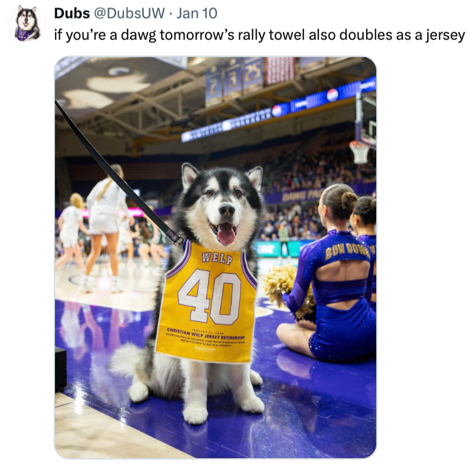Click the rally towel tweet text
This screenshot has width=476, height=469.
(x=260, y=35)
